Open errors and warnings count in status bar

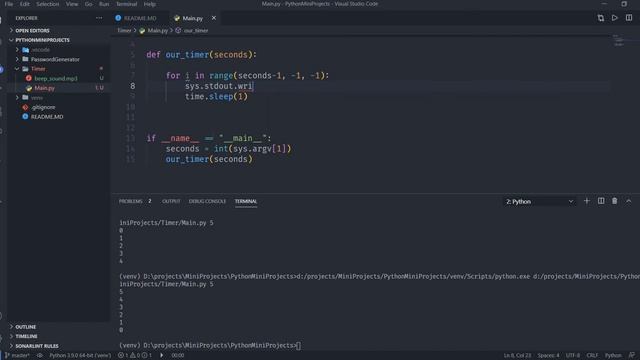coord(135,356)
